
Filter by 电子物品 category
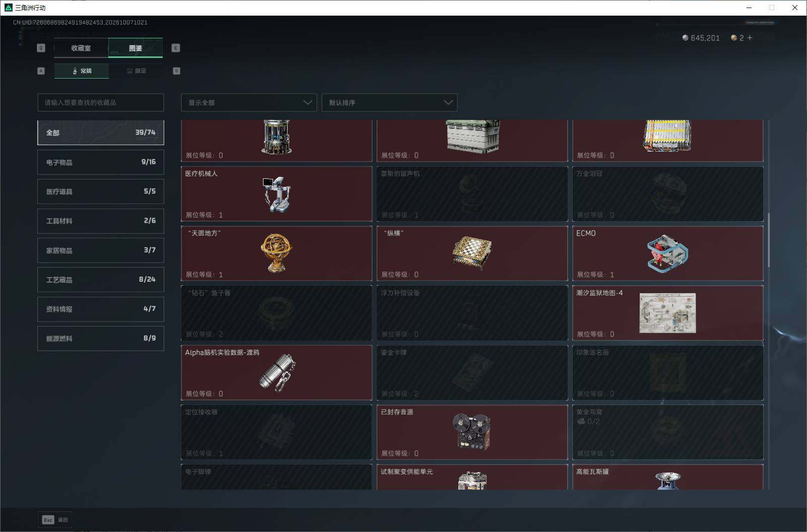(101, 162)
